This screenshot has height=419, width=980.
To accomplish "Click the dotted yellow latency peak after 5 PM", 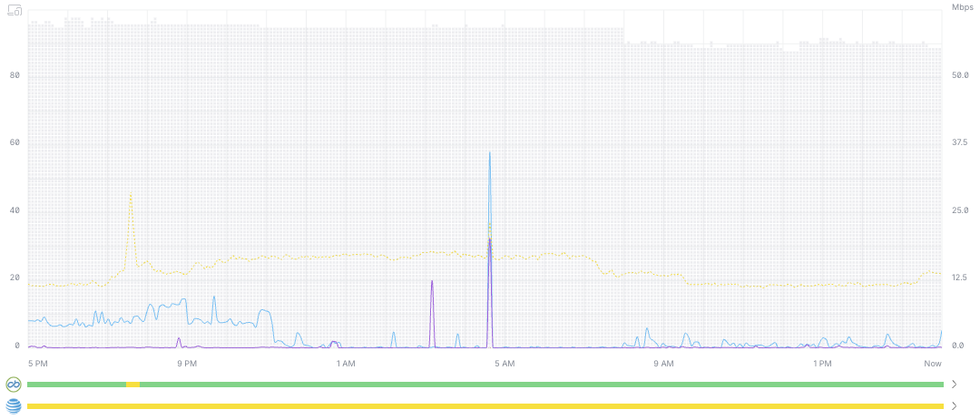I will [x=131, y=231].
